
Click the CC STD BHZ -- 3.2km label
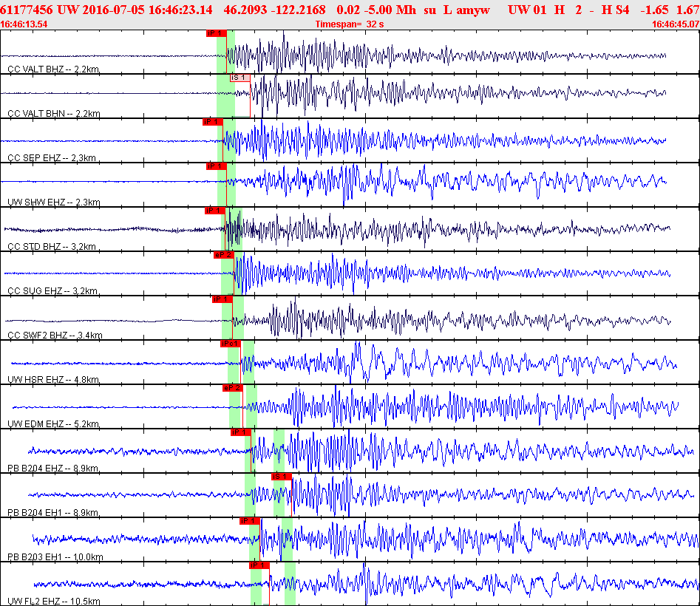click(x=52, y=246)
